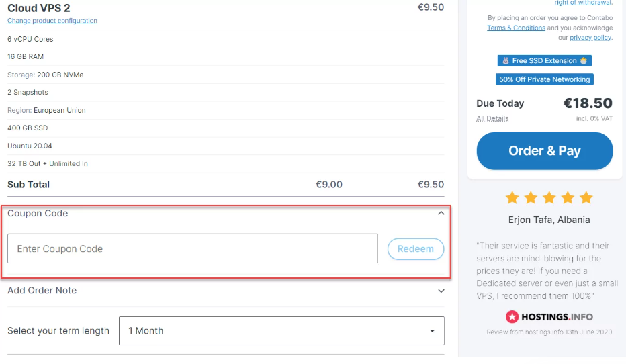Click the incl. 0% VAT text
The image size is (626, 364).
[594, 119]
